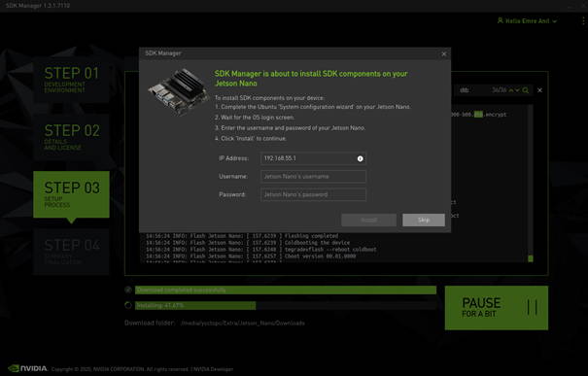588x376 pixels.
Task: Focus the Jetson Nano's password field
Action: pos(313,194)
